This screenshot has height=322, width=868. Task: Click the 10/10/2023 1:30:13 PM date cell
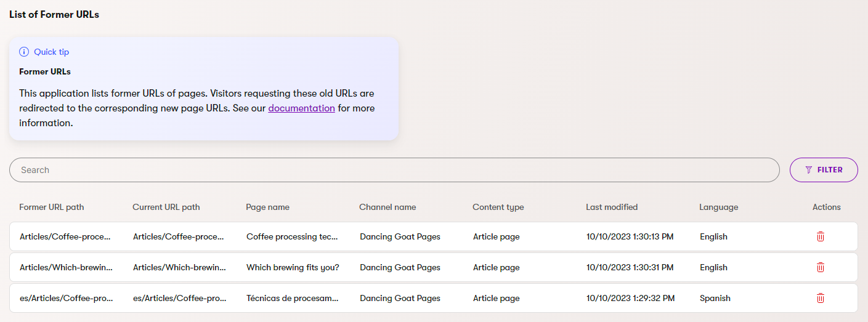point(630,236)
